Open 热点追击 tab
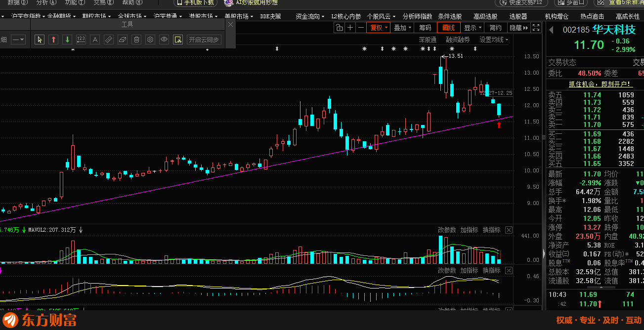The image size is (644, 330). click(x=592, y=16)
